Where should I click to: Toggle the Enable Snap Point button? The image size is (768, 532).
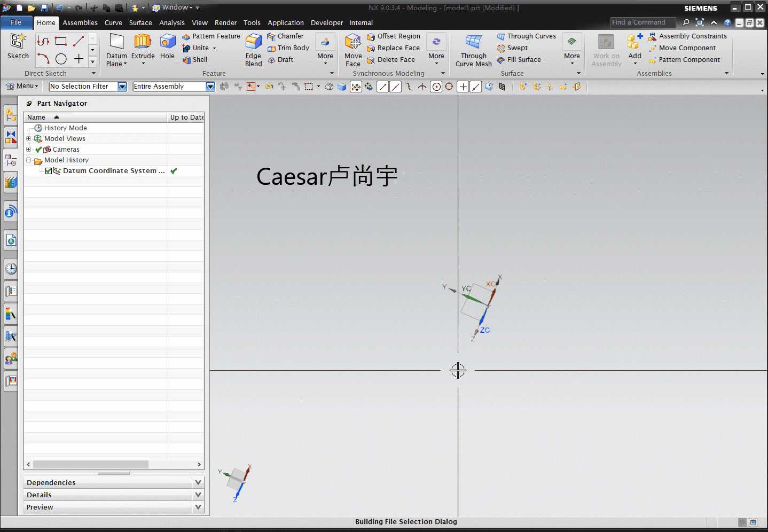(x=356, y=87)
